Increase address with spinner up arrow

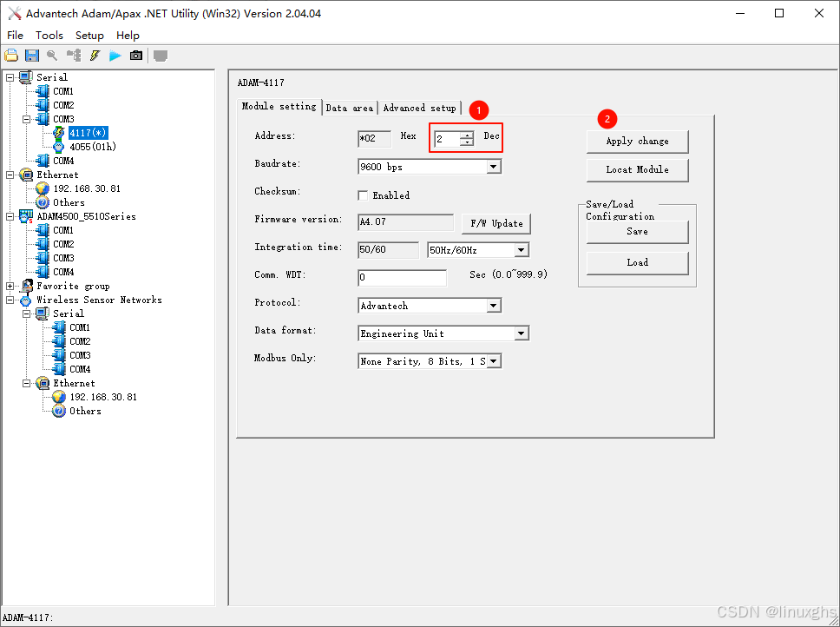467,135
